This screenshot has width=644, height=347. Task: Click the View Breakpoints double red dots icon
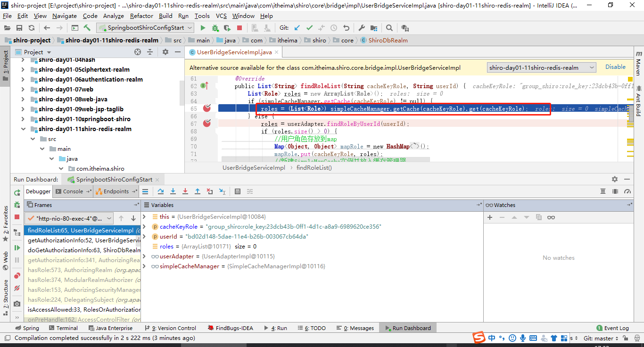click(17, 276)
